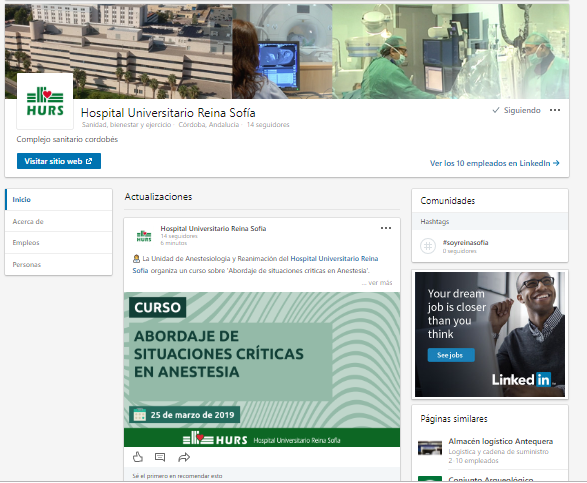Click the Your dream job LinkedIn advertisement
The height and width of the screenshot is (483, 587).
click(490, 334)
